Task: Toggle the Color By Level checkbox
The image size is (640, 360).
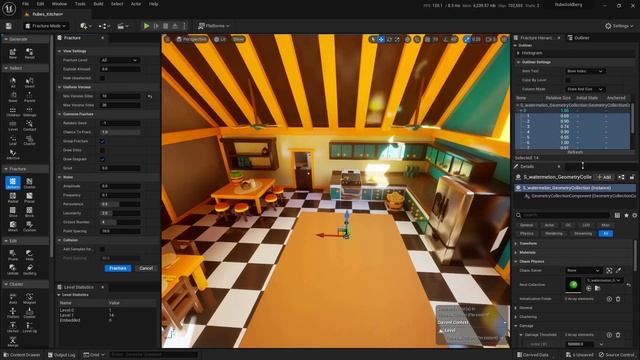Action: [x=568, y=80]
